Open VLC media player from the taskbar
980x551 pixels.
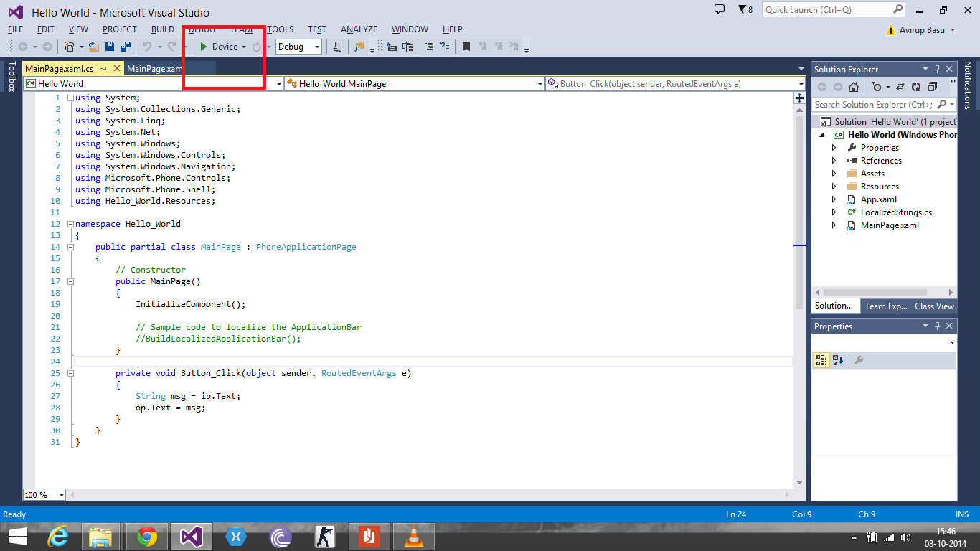pyautogui.click(x=414, y=537)
